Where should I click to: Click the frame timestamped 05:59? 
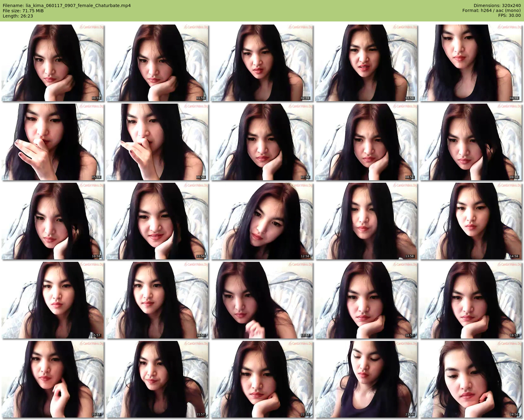[x=53, y=142]
